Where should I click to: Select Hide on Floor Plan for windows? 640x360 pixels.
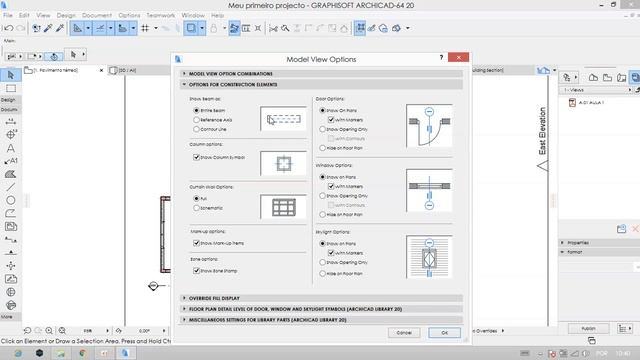pyautogui.click(x=322, y=214)
